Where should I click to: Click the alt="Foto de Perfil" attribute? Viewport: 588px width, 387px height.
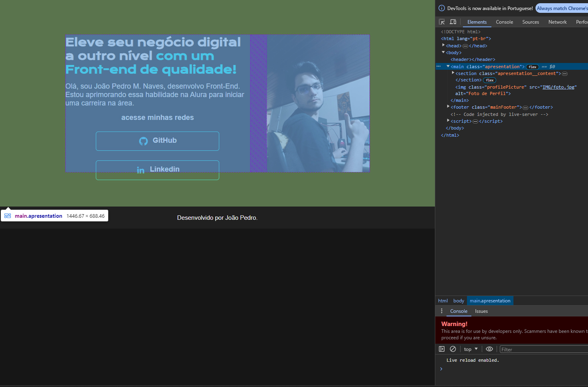pyautogui.click(x=482, y=93)
